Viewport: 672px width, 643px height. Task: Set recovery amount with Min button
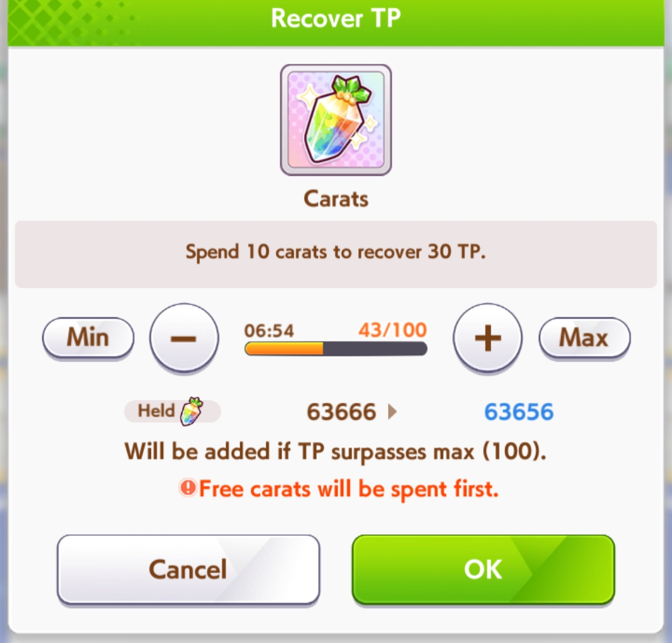89,338
